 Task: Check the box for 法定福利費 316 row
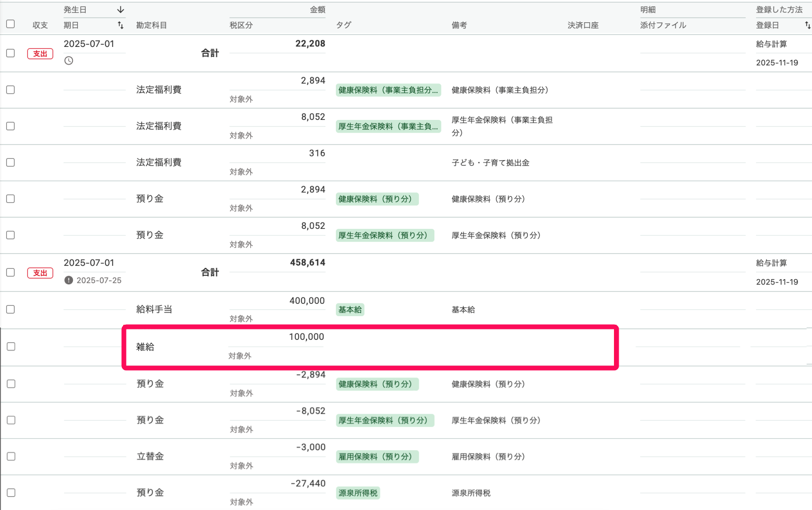pos(10,163)
